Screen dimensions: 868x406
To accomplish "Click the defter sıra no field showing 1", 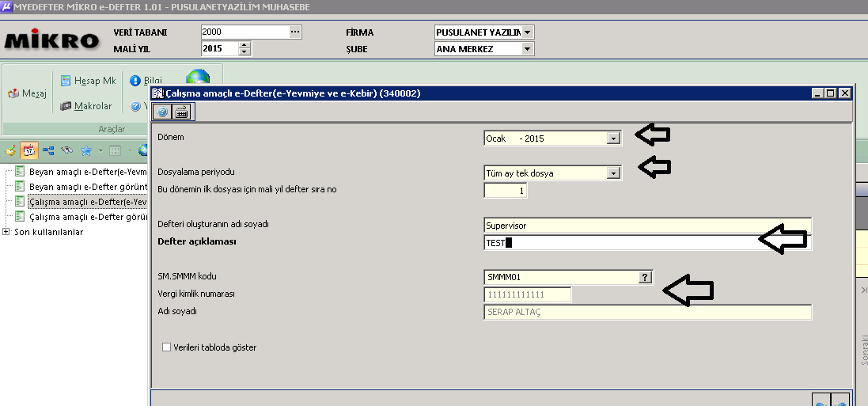I will tap(505, 191).
